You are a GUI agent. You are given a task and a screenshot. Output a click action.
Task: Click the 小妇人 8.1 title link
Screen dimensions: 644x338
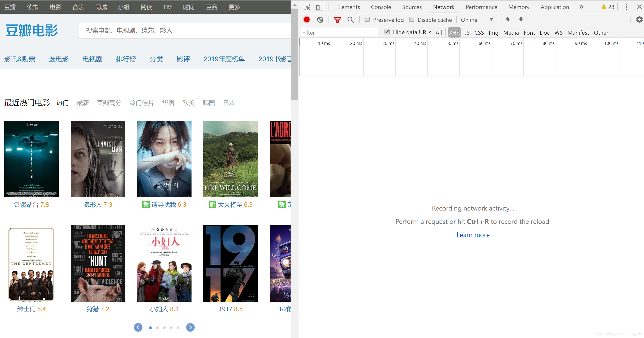click(164, 309)
